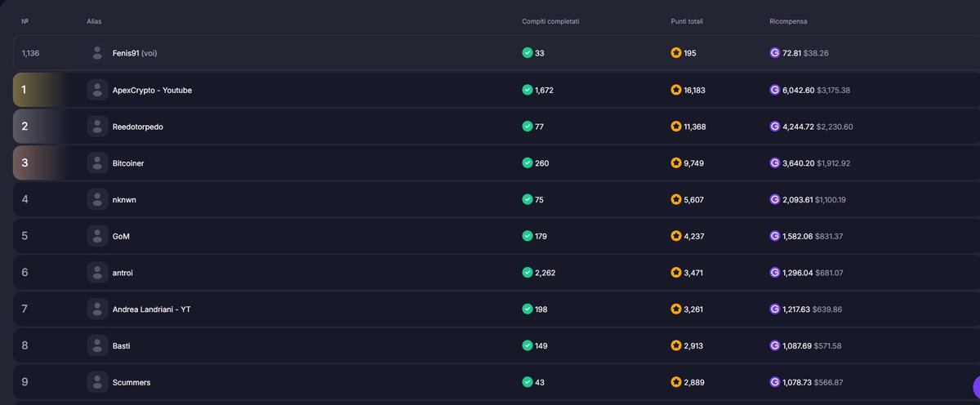Click the total points value 3,261

tap(693, 309)
